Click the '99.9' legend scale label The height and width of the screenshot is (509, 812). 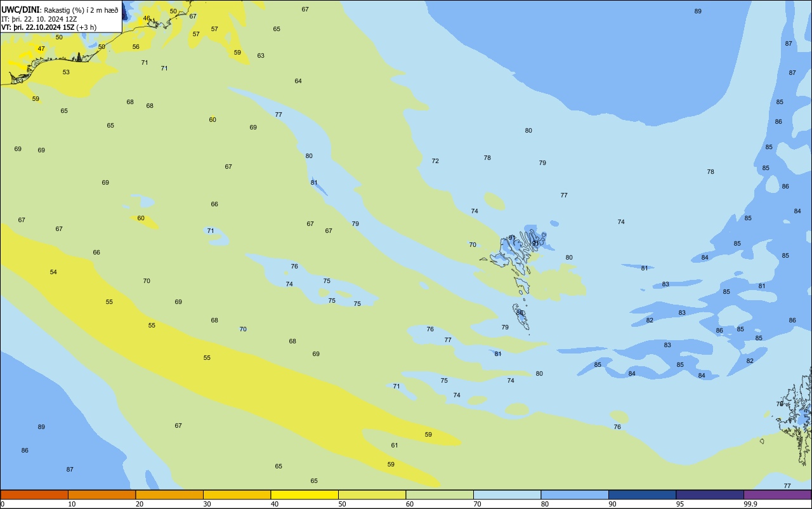750,504
